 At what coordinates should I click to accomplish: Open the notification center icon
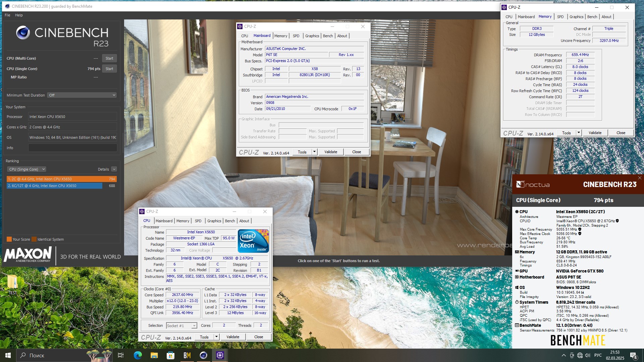pos(634,355)
